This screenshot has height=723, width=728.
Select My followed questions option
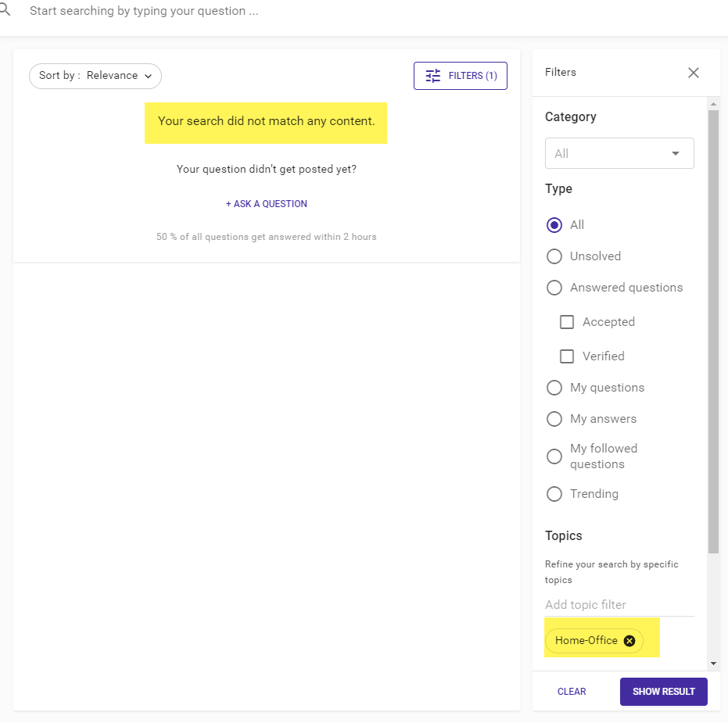[554, 456]
